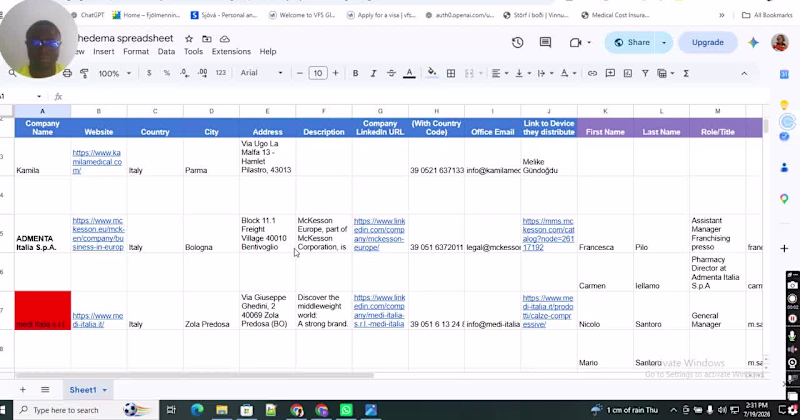Click the insert link icon
The width and height of the screenshot is (800, 420).
pos(592,73)
